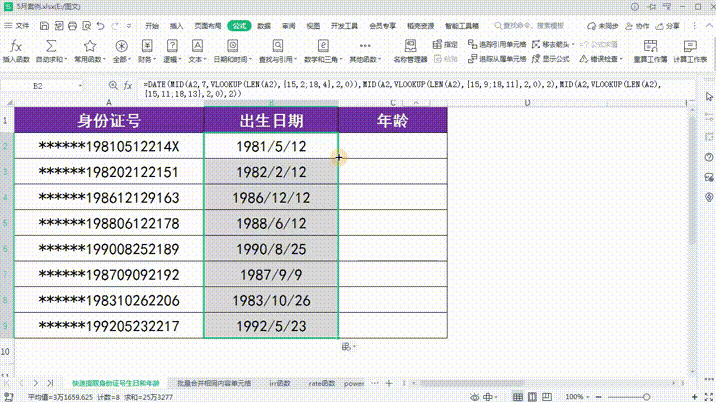
Task: Expand the quick access toolbar customize arrow
Action: 129,26
